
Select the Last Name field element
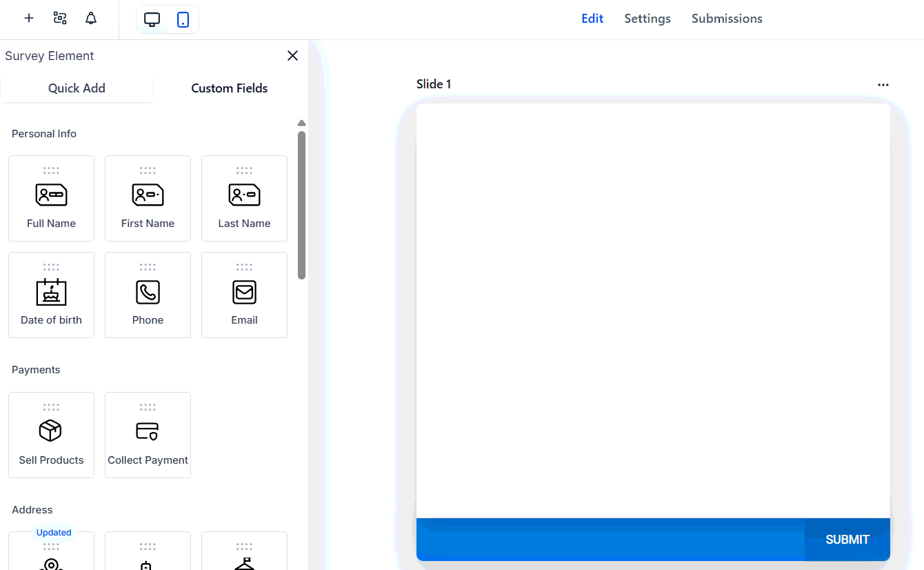point(244,198)
